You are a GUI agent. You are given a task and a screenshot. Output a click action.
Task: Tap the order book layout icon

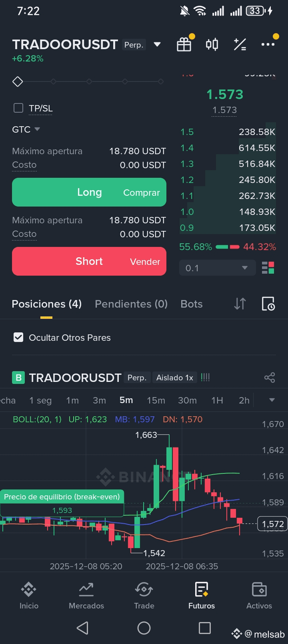coord(268,268)
